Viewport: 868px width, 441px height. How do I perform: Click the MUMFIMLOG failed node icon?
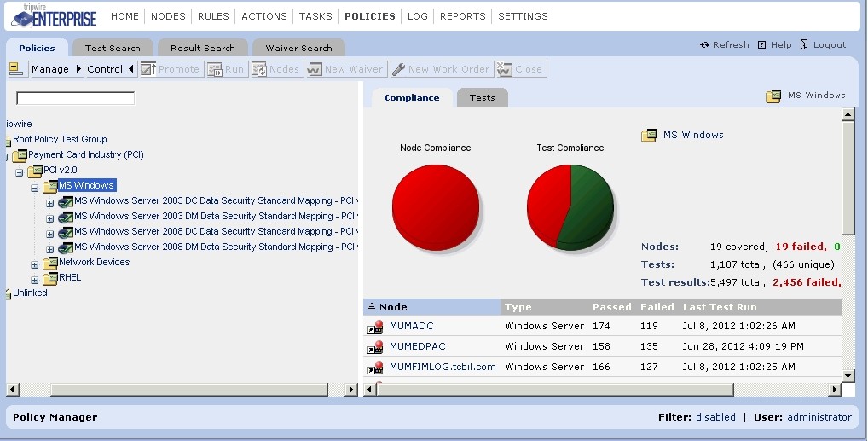coord(375,368)
